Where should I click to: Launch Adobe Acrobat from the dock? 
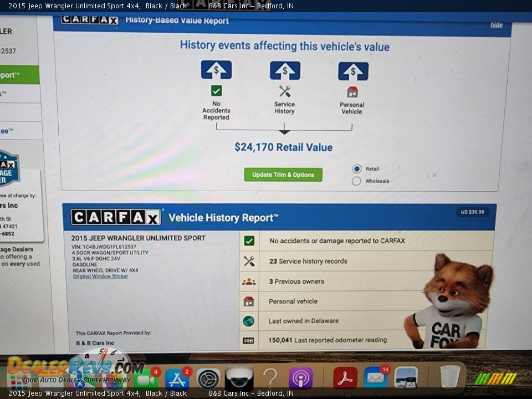tap(345, 378)
